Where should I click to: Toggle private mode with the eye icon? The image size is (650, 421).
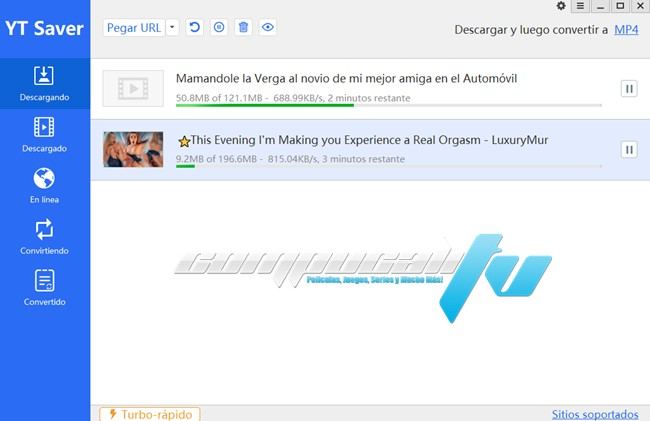pos(268,27)
